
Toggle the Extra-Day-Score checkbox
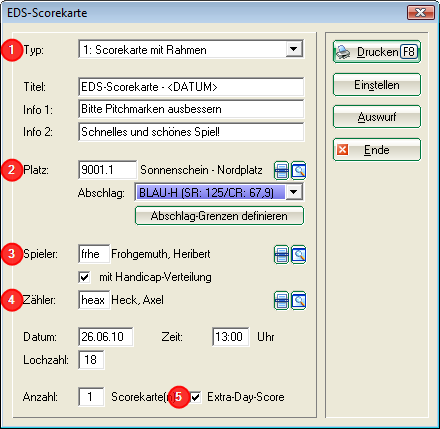point(196,397)
